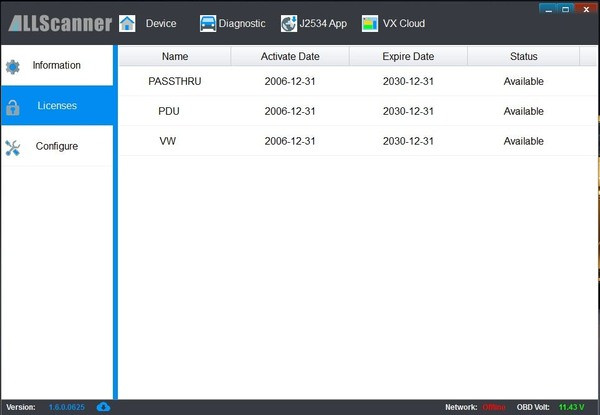Minimize the ALLScanner window
Screen dimensions: 600x415
(548, 7)
